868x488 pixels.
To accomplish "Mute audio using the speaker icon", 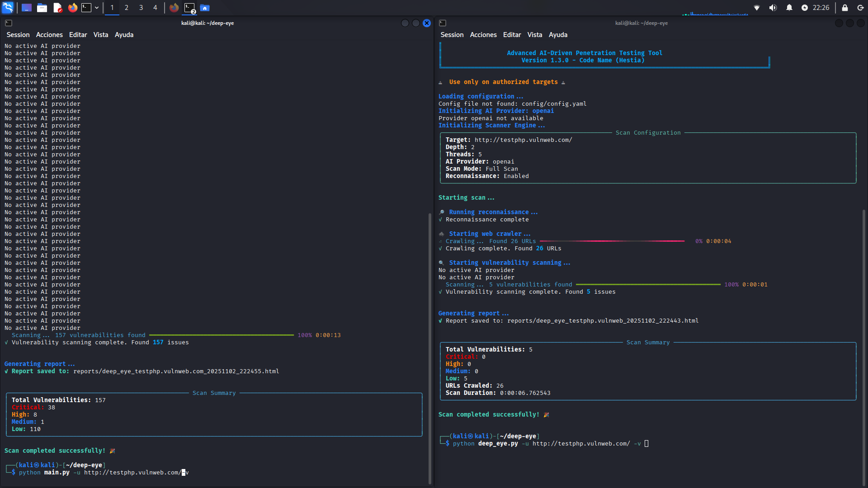I will [x=773, y=8].
